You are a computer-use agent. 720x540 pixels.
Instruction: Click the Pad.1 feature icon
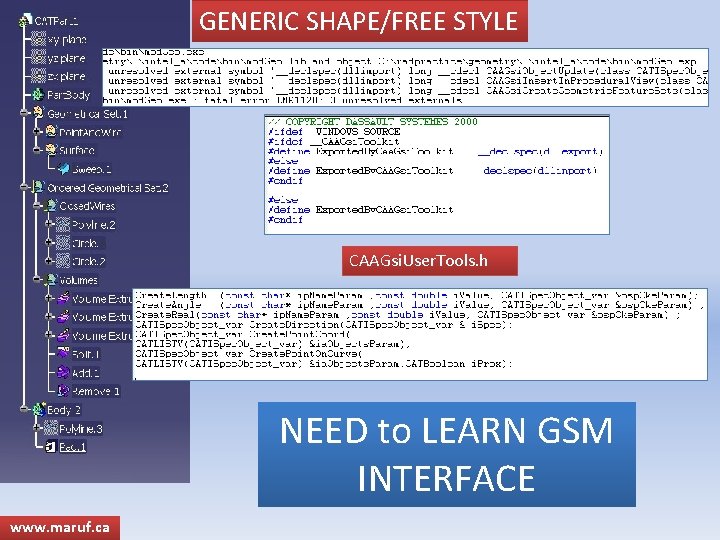tap(51, 446)
